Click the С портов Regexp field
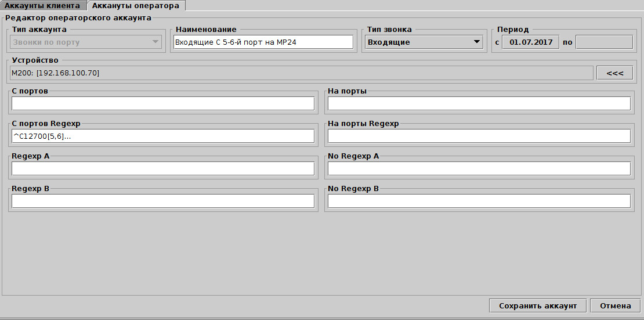The image size is (644, 320). point(163,136)
